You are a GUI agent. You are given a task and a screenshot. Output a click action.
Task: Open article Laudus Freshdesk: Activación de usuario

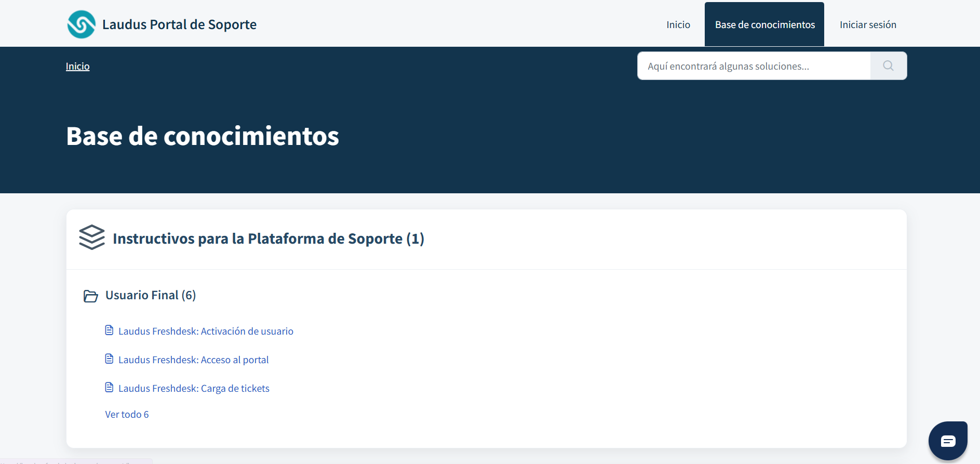pos(206,331)
